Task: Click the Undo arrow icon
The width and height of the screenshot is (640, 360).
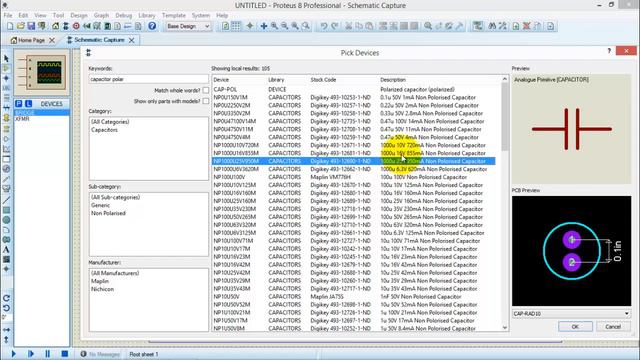Action: tap(324, 26)
